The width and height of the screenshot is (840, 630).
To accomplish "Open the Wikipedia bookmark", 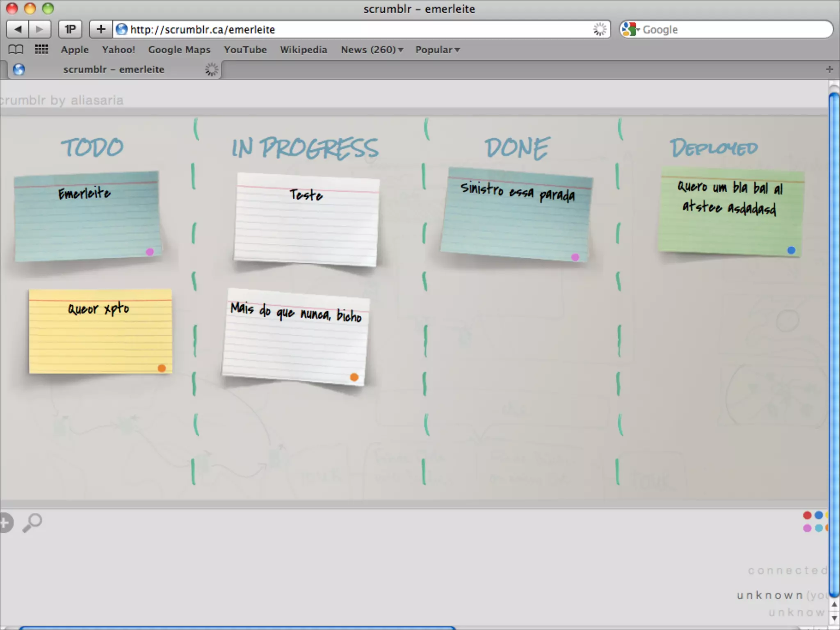I will pos(304,50).
